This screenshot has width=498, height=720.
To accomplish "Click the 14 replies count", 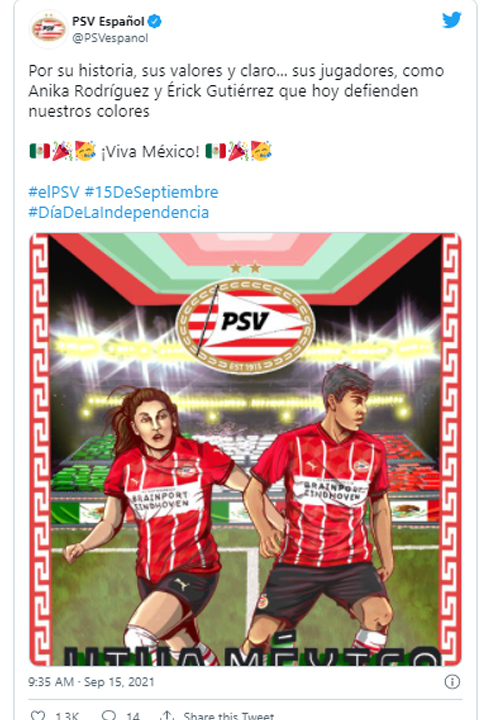I will point(133,715).
